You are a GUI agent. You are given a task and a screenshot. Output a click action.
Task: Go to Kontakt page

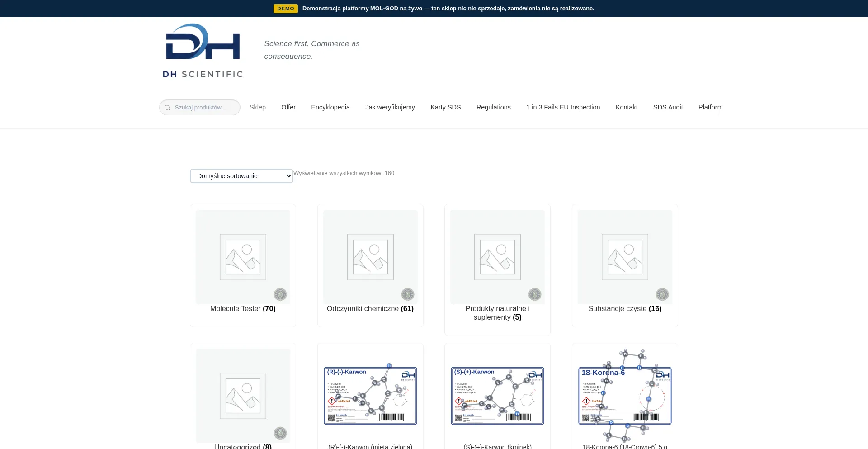pos(627,107)
